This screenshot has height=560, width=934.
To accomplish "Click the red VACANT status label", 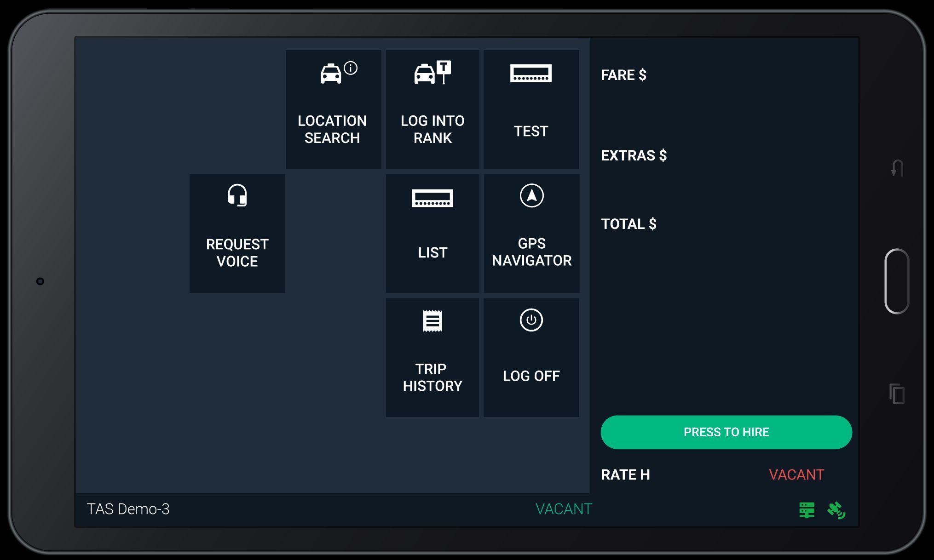I will tap(796, 474).
